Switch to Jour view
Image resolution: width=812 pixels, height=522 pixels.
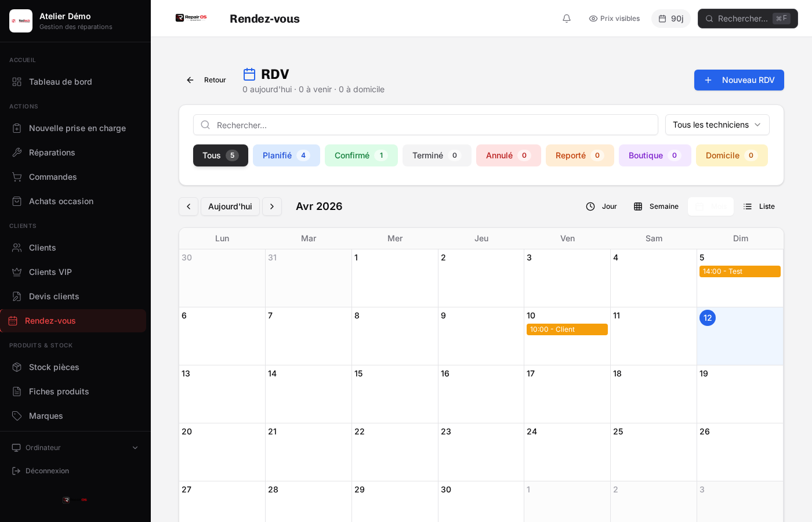(601, 206)
